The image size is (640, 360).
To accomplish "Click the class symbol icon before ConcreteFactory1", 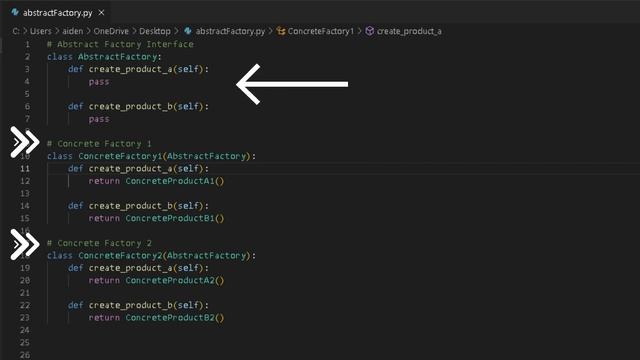I will [x=281, y=31].
